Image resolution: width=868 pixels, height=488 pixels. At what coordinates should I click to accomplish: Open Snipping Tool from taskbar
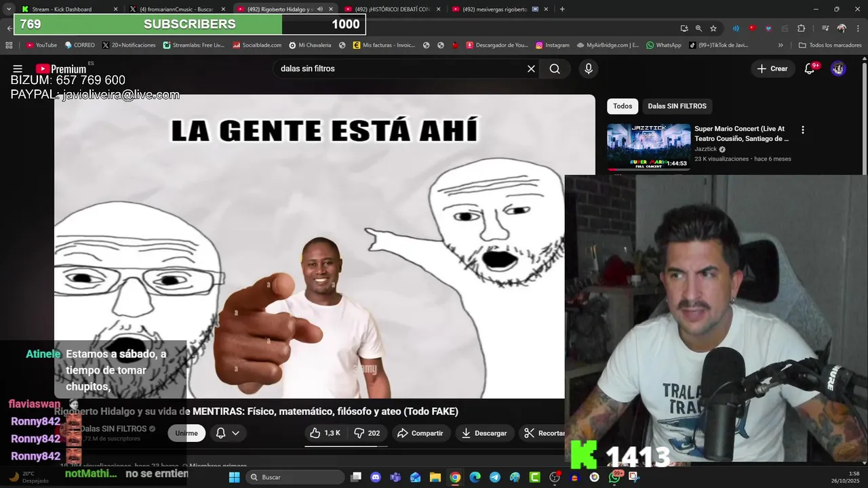pos(633,477)
